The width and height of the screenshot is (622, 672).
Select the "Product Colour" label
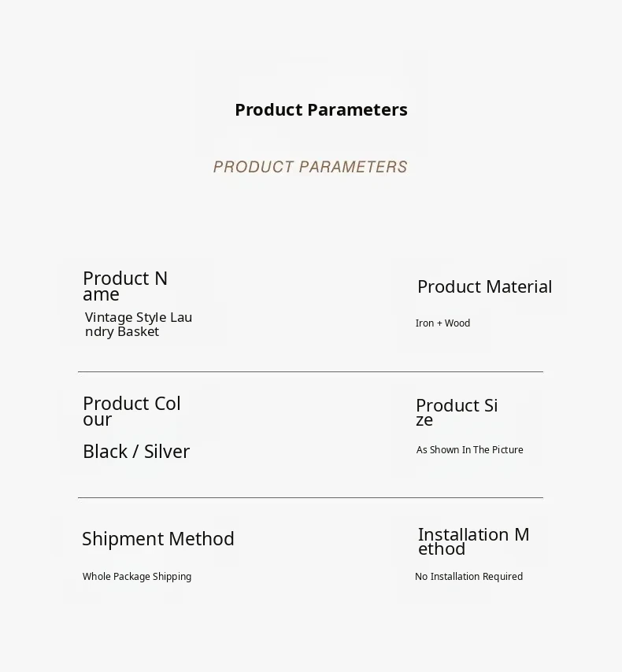point(131,412)
